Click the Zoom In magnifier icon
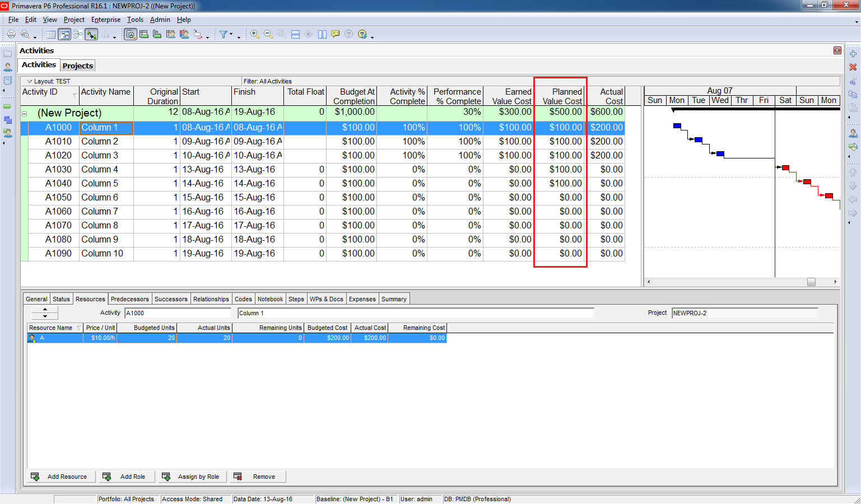 [255, 34]
